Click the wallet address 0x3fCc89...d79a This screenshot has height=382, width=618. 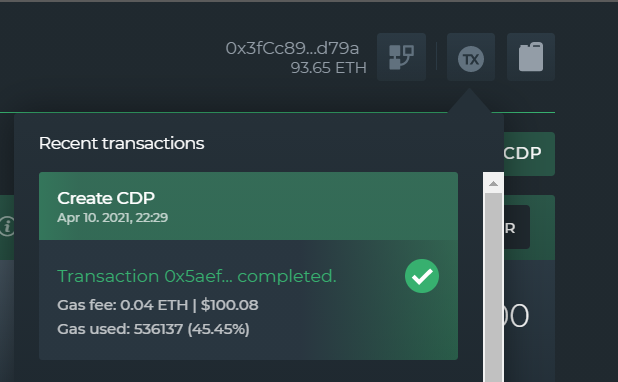click(292, 48)
